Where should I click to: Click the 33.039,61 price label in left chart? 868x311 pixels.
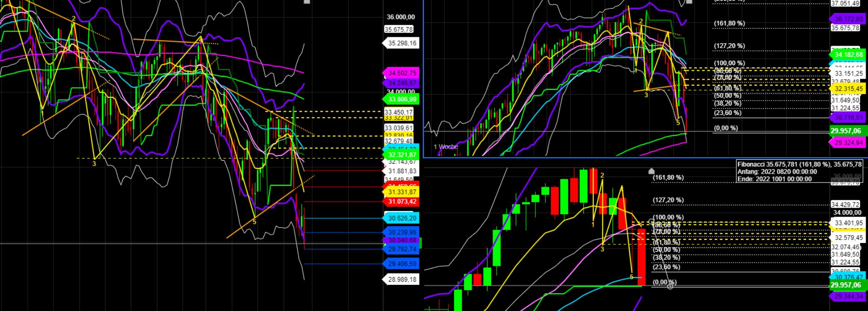399,128
